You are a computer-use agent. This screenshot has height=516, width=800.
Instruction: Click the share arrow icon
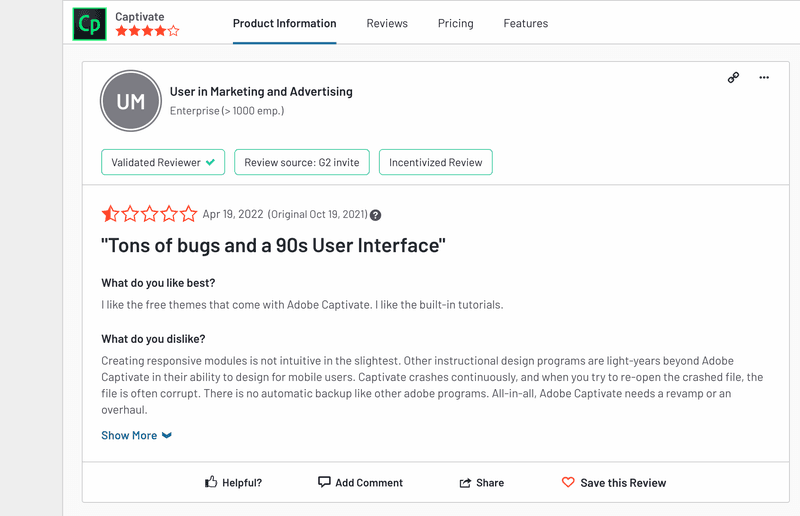[465, 483]
